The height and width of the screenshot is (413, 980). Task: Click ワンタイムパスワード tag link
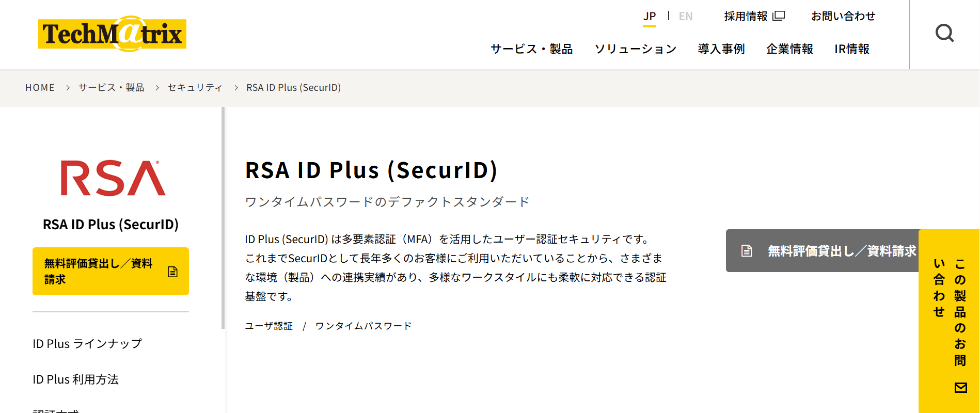coord(363,326)
